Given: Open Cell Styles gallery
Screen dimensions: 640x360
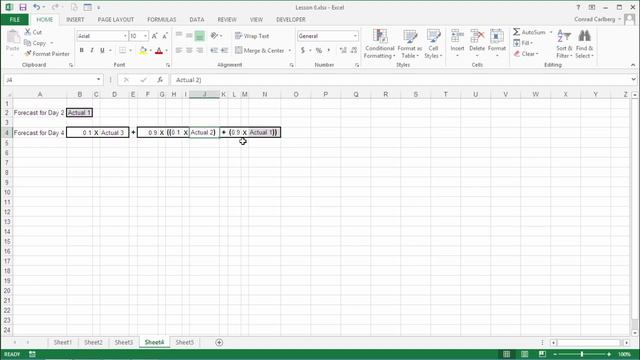Looking at the screenshot, I should tap(433, 44).
